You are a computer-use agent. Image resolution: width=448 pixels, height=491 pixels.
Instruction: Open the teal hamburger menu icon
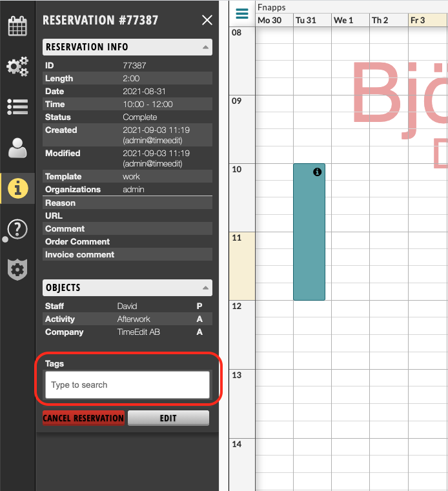[242, 14]
